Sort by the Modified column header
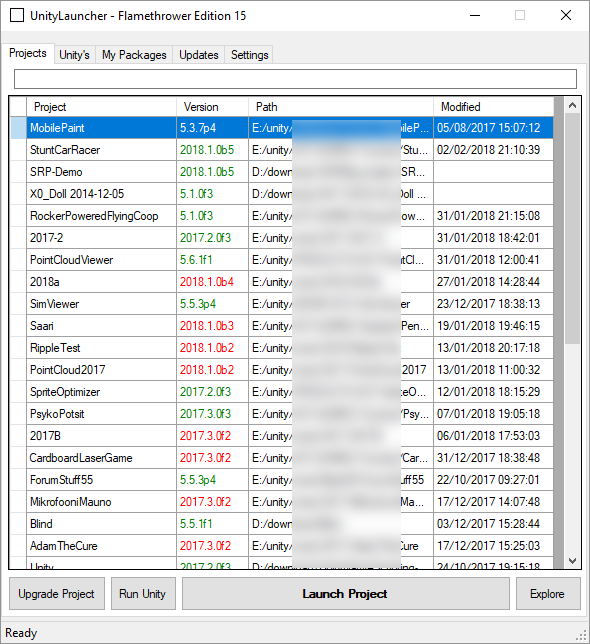The image size is (590, 644). pos(493,107)
